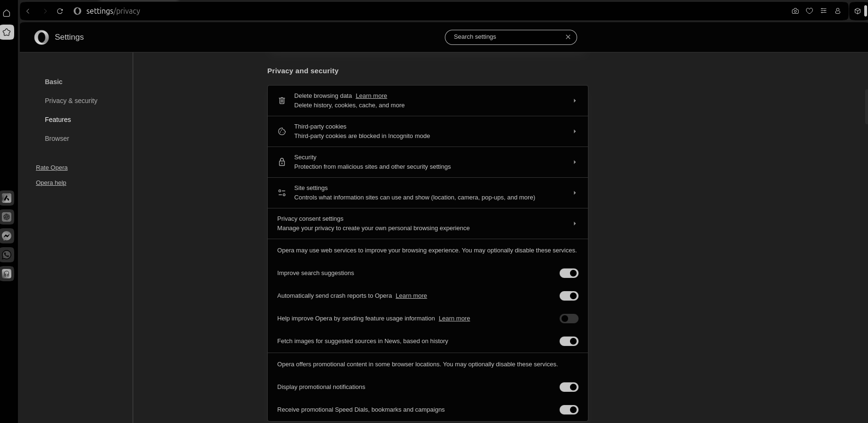Viewport: 868px width, 423px height.
Task: Reload the settings page
Action: point(60,11)
